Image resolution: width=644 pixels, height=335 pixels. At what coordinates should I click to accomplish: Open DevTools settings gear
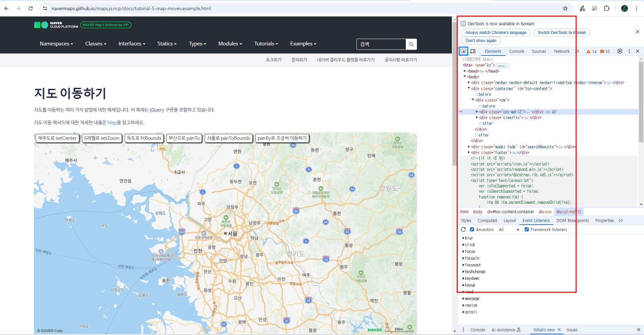tap(620, 51)
